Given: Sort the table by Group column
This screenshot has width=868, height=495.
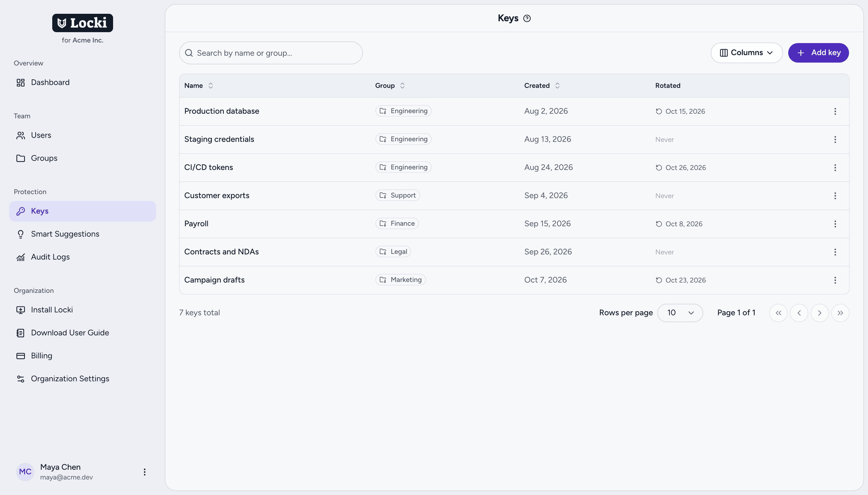Looking at the screenshot, I should pos(390,86).
